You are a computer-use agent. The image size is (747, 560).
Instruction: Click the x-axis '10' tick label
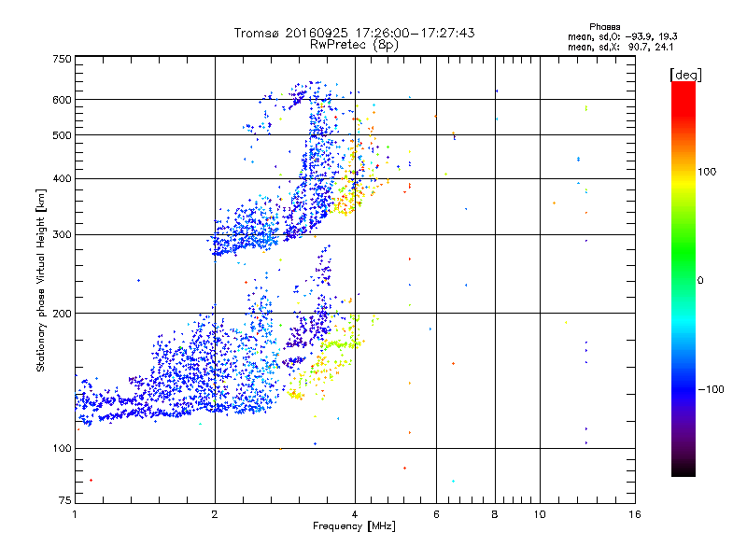click(540, 514)
